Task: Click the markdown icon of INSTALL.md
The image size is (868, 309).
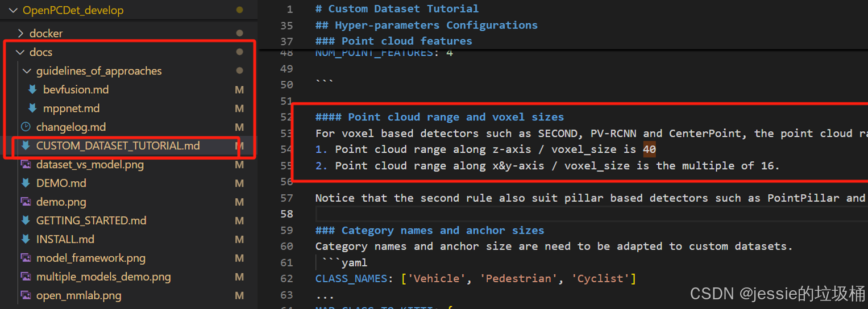Action: pyautogui.click(x=26, y=240)
